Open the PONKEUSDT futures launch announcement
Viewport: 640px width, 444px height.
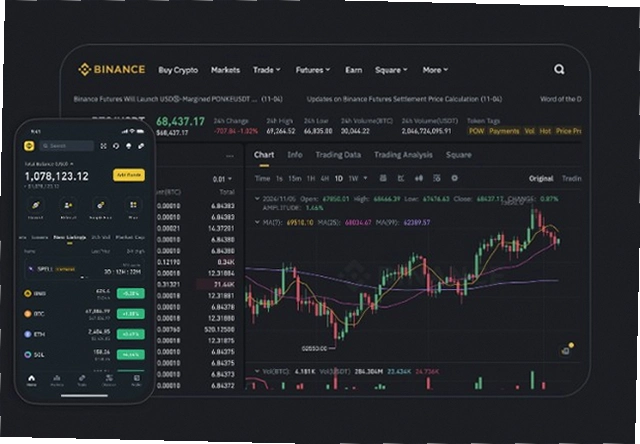pyautogui.click(x=178, y=99)
